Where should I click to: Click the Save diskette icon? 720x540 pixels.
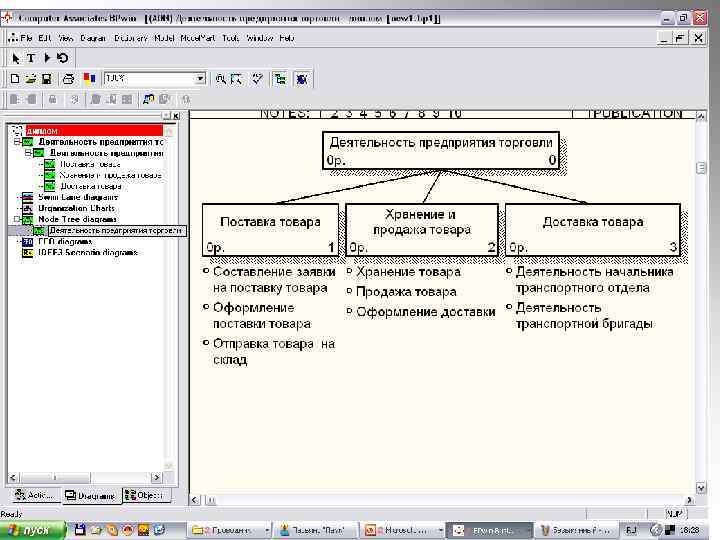click(46, 78)
